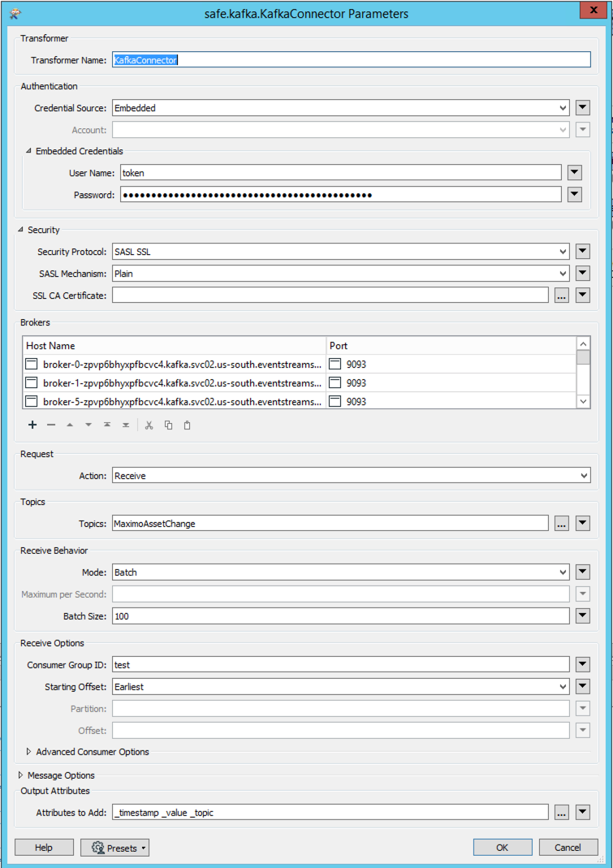Browse for the SSL CA Certificate file
Image resolution: width=613 pixels, height=868 pixels.
pyautogui.click(x=562, y=296)
